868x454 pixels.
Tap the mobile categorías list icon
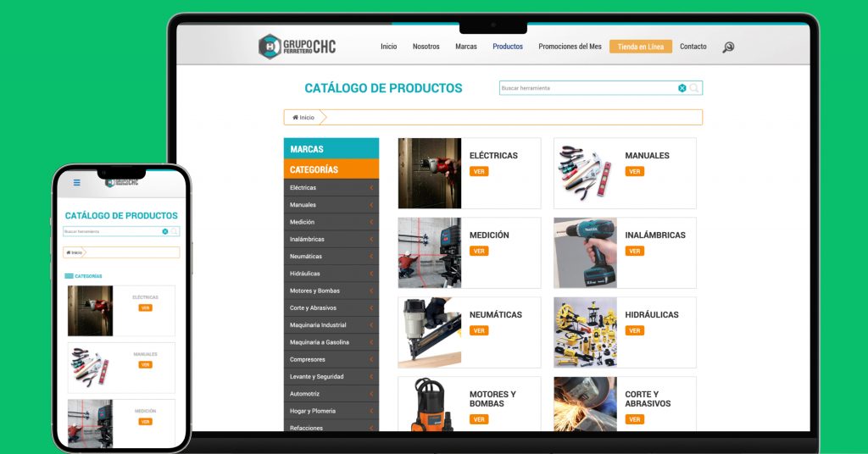pyautogui.click(x=69, y=276)
